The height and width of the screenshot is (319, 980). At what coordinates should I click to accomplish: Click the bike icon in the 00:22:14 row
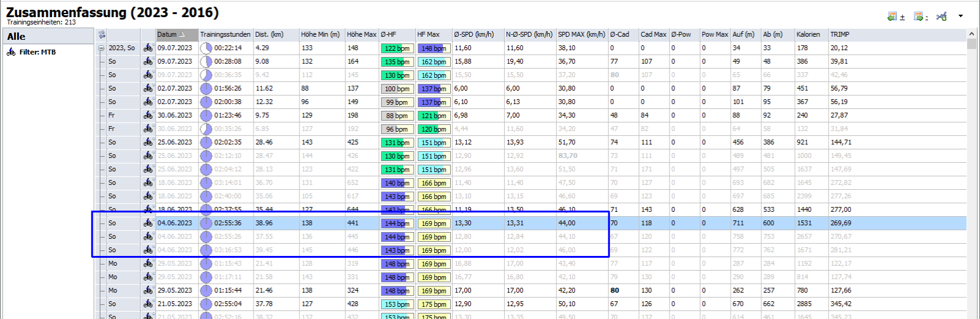[x=148, y=48]
